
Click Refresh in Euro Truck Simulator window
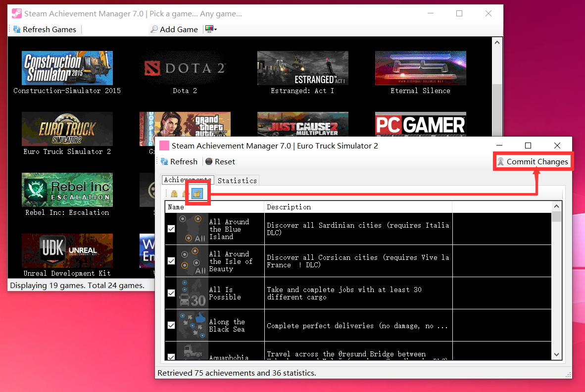tap(179, 161)
